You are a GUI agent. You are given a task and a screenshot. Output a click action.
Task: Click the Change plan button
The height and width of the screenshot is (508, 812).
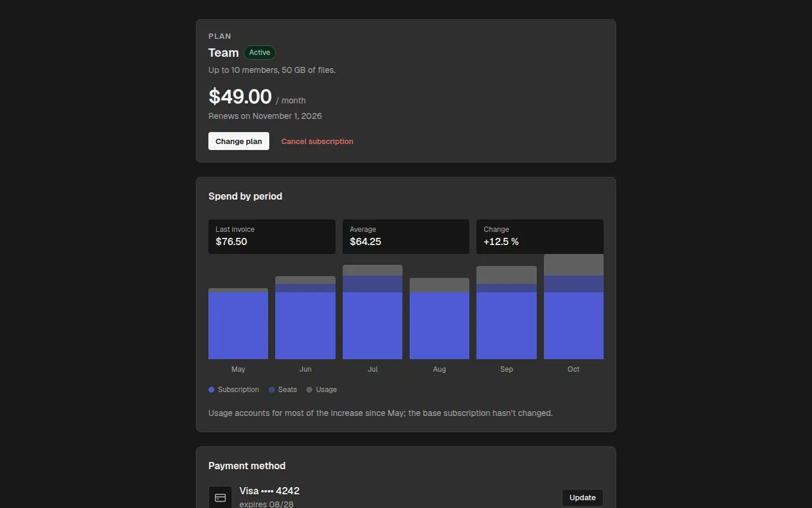pyautogui.click(x=239, y=141)
